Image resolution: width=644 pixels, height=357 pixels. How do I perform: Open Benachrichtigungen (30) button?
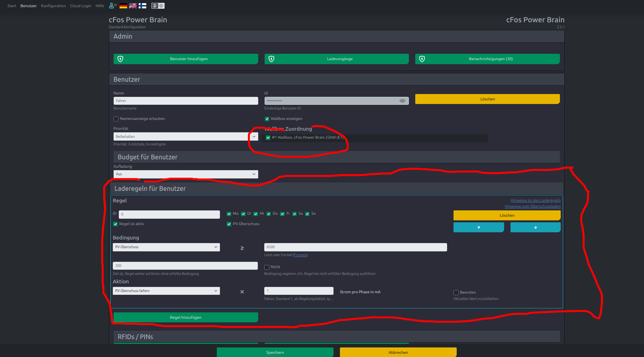click(x=487, y=59)
